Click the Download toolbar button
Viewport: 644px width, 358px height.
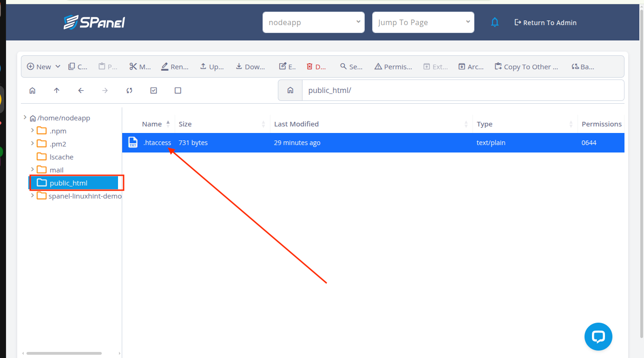[x=250, y=66]
